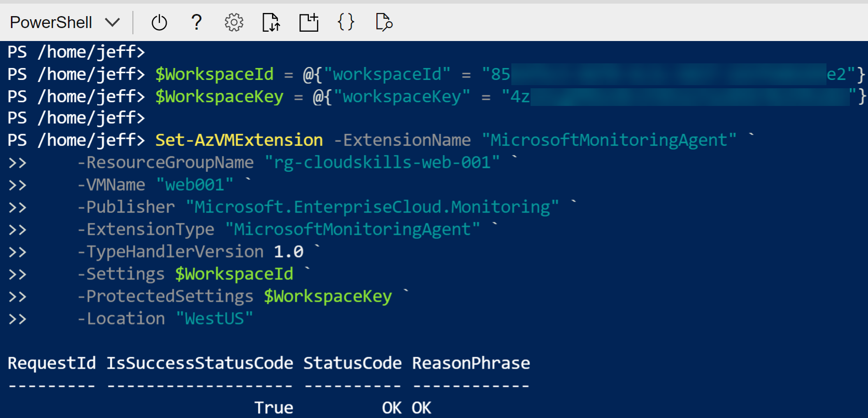Screen dimensions: 868x418
Task: Click the True value in the output
Action: coord(274,408)
